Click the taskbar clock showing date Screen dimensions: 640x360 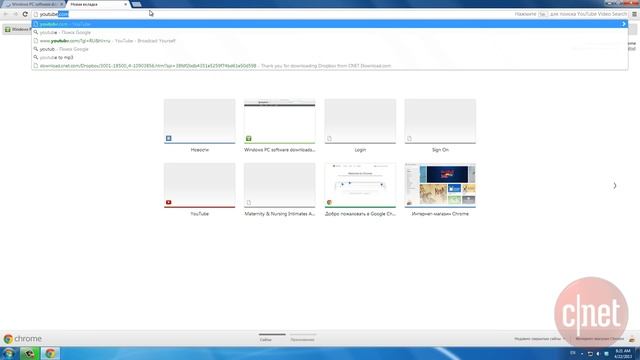pyautogui.click(x=623, y=353)
